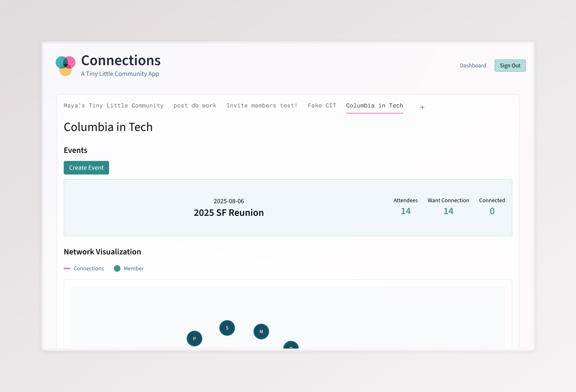
Task: Open the 2025 SF Reunion event
Action: 229,213
